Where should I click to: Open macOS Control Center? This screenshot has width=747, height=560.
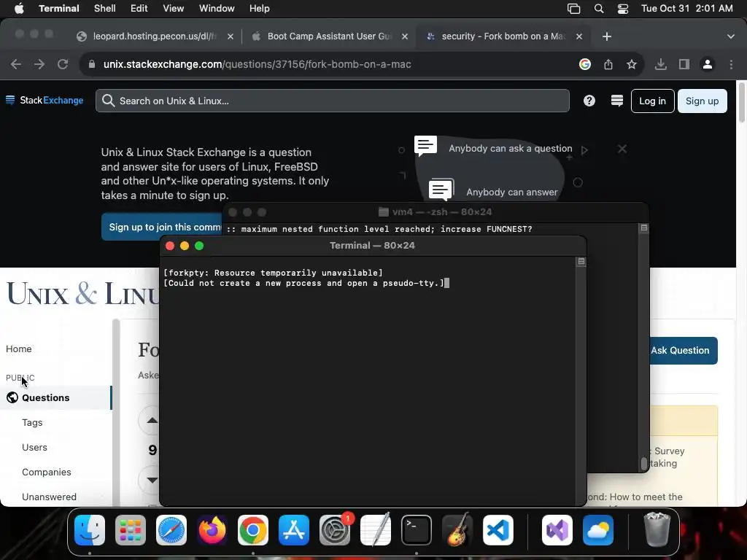coord(623,9)
